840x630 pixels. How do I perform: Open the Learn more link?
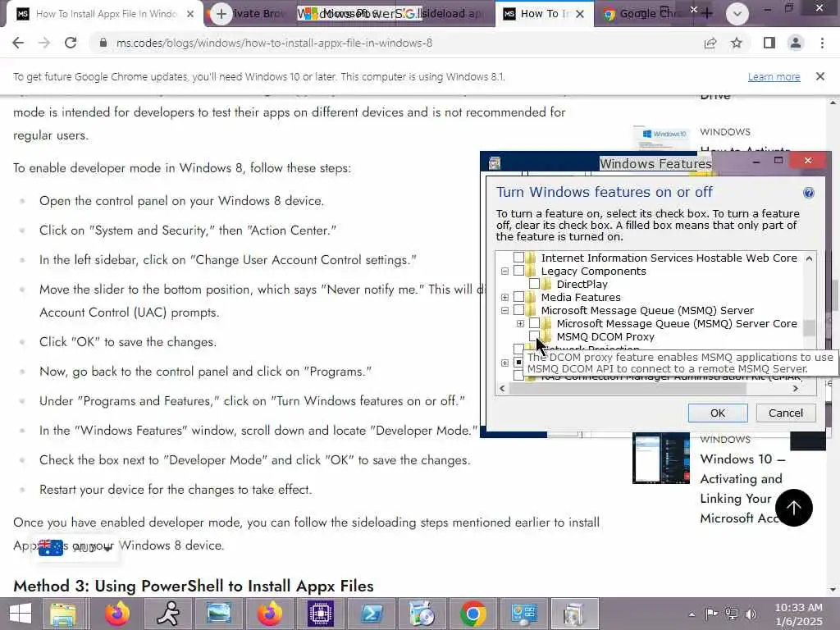pos(774,76)
